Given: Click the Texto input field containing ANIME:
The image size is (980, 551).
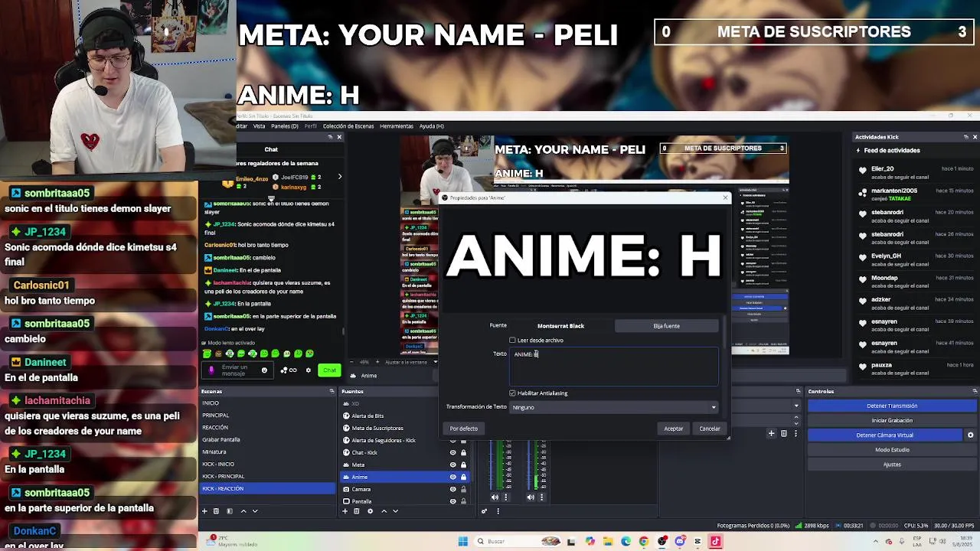Looking at the screenshot, I should point(614,367).
